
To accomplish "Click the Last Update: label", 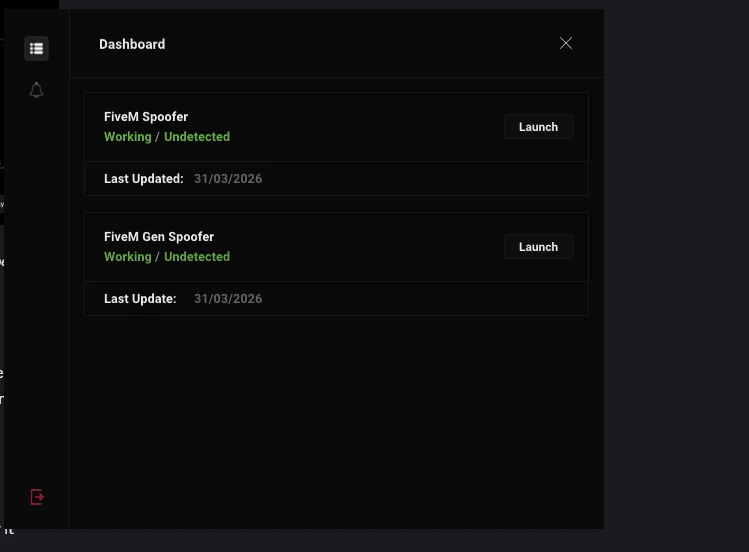I will 140,298.
